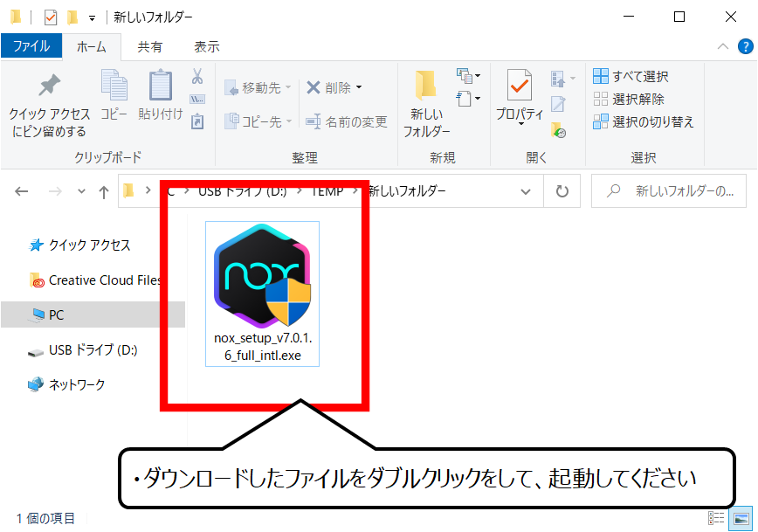
Task: Minimize the Explorer window
Action: [x=629, y=17]
